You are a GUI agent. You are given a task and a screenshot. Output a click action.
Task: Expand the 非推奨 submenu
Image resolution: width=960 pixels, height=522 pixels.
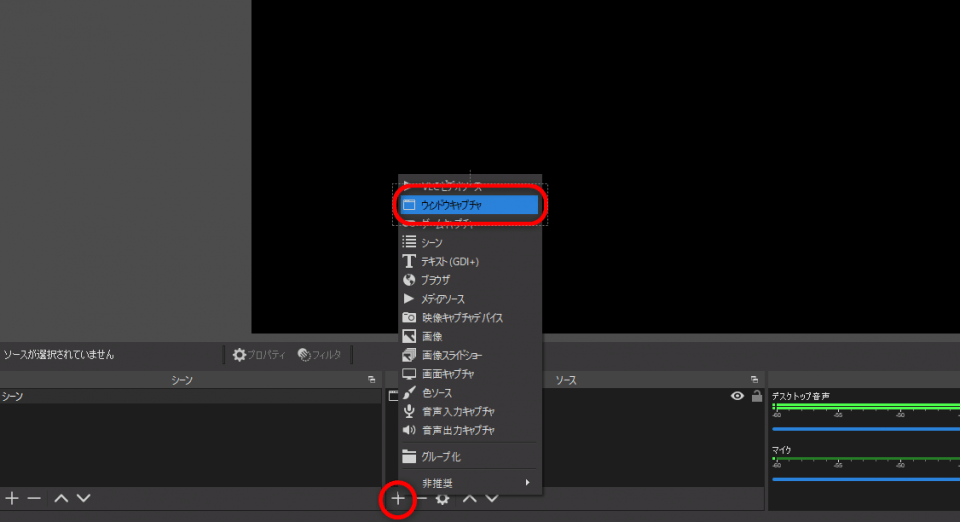pos(470,483)
